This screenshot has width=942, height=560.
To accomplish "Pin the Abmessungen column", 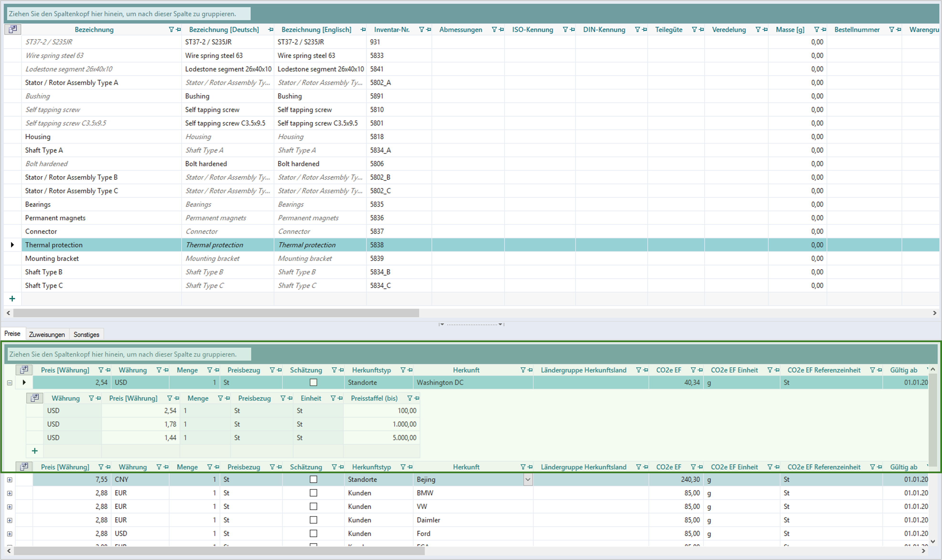I will pos(501,29).
